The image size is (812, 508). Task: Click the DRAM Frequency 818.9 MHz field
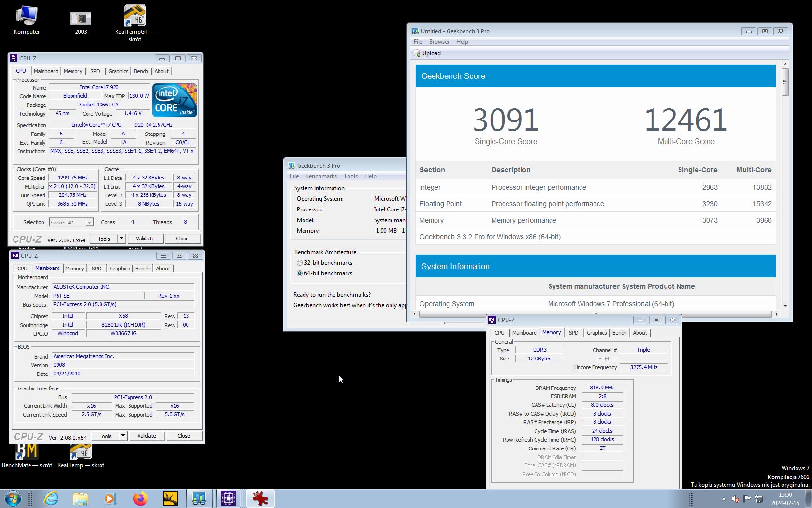(x=602, y=388)
